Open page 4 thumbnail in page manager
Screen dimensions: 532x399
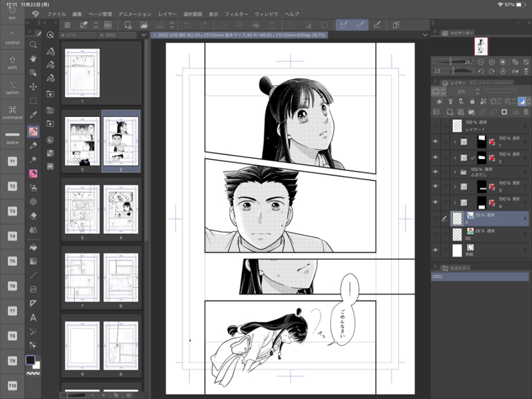click(121, 209)
